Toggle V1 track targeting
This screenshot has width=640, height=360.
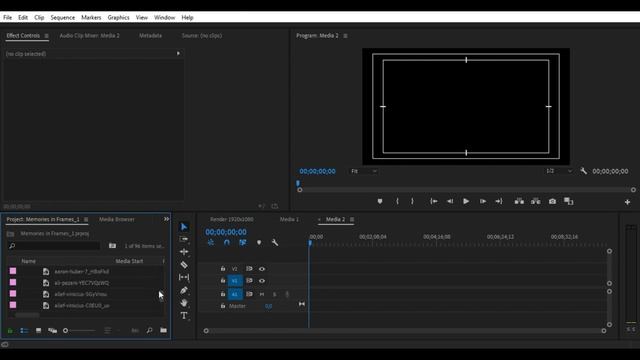235,281
